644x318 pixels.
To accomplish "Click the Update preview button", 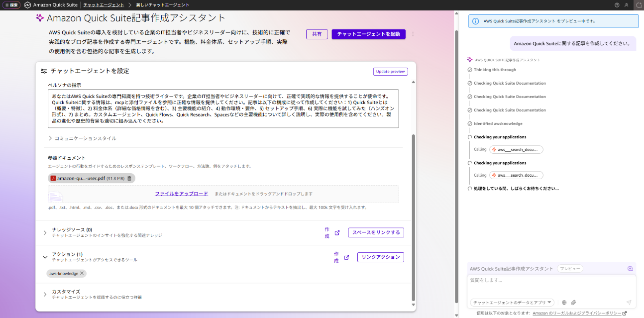I will pos(390,72).
